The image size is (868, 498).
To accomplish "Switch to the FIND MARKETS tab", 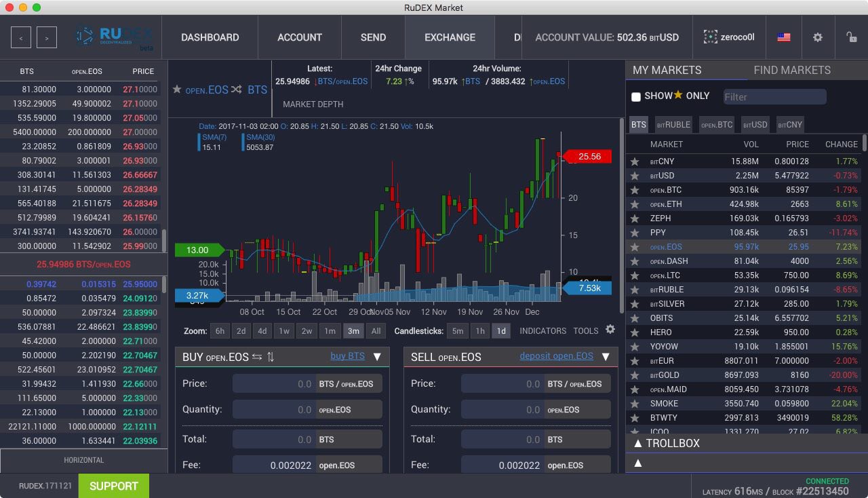I will coord(792,70).
